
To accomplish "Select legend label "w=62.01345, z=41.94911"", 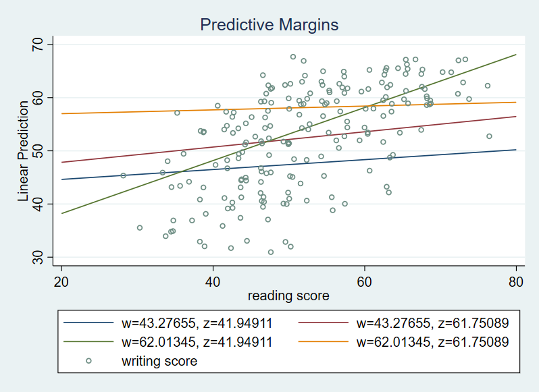I will tap(197, 342).
